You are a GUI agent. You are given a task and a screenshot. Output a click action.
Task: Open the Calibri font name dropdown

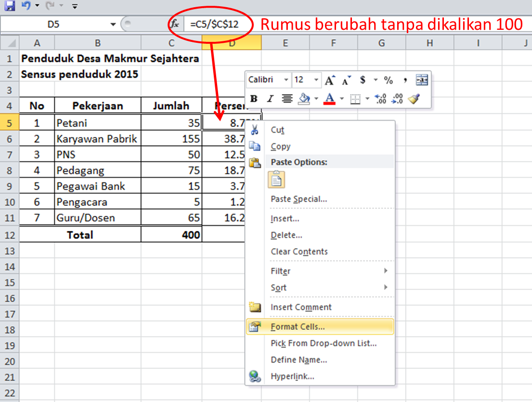286,80
